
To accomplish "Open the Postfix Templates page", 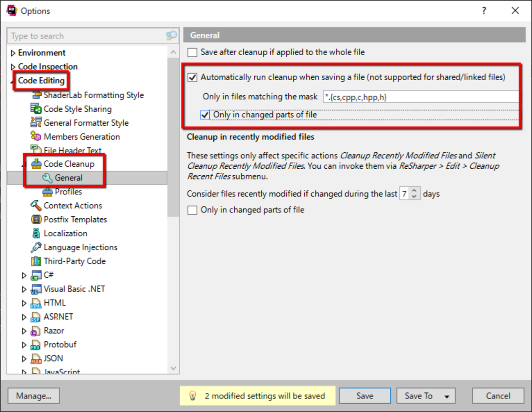I will tap(75, 219).
